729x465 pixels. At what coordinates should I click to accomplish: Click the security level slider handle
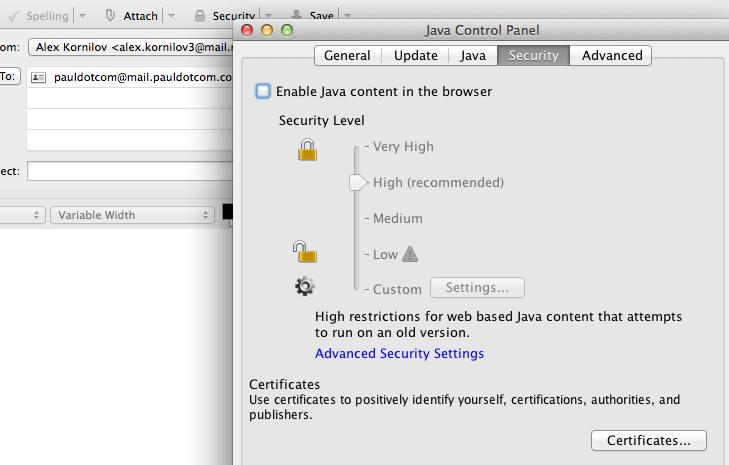pos(357,182)
